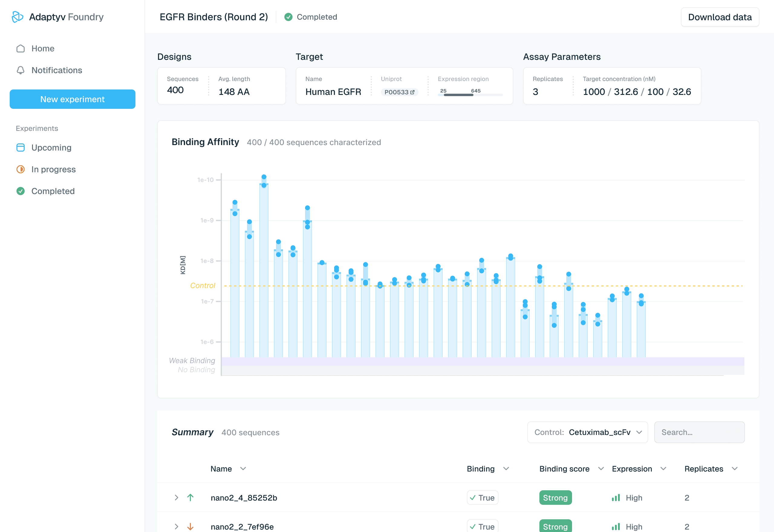
Task: Open the Notifications bell
Action: (57, 70)
